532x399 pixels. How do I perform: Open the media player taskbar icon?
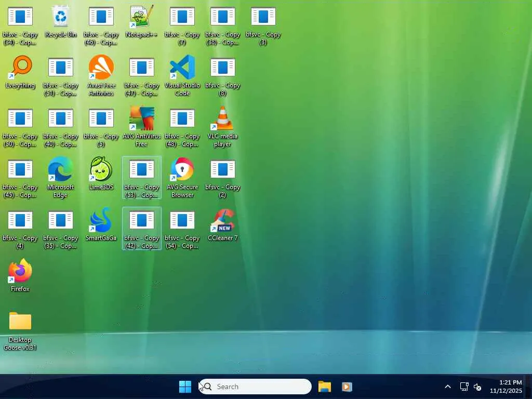click(x=347, y=387)
